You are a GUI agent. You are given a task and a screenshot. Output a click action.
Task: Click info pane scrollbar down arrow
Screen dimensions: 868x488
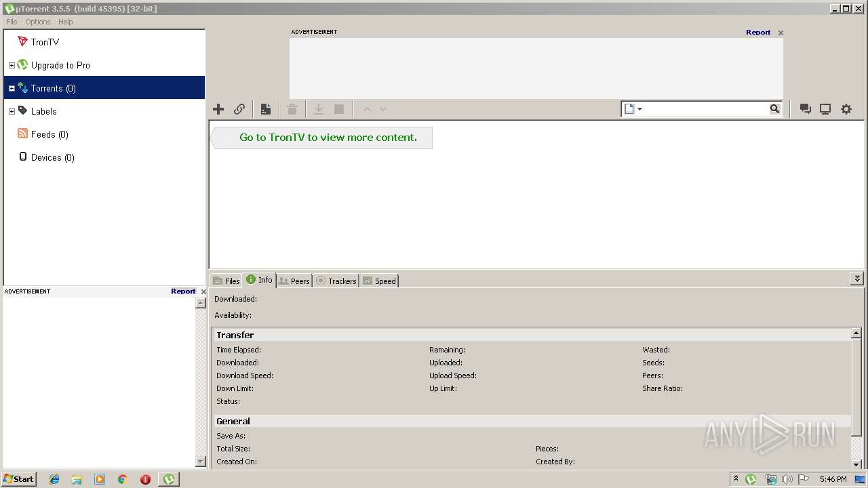[856, 464]
